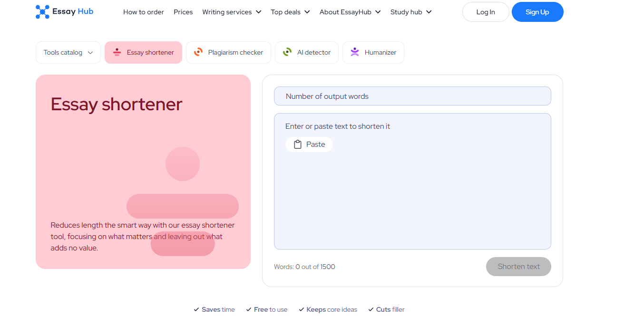Click the Essay shortener tab icon
644x326 pixels.
click(x=117, y=52)
